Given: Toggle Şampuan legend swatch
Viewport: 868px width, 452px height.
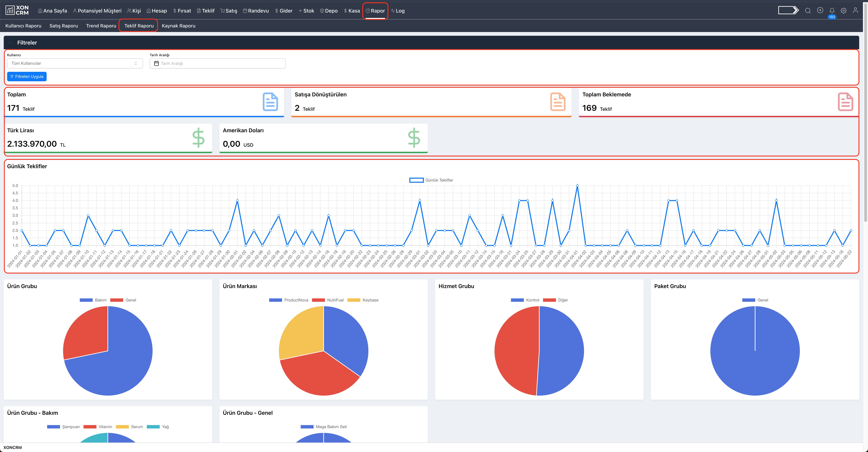Looking at the screenshot, I should [54, 427].
